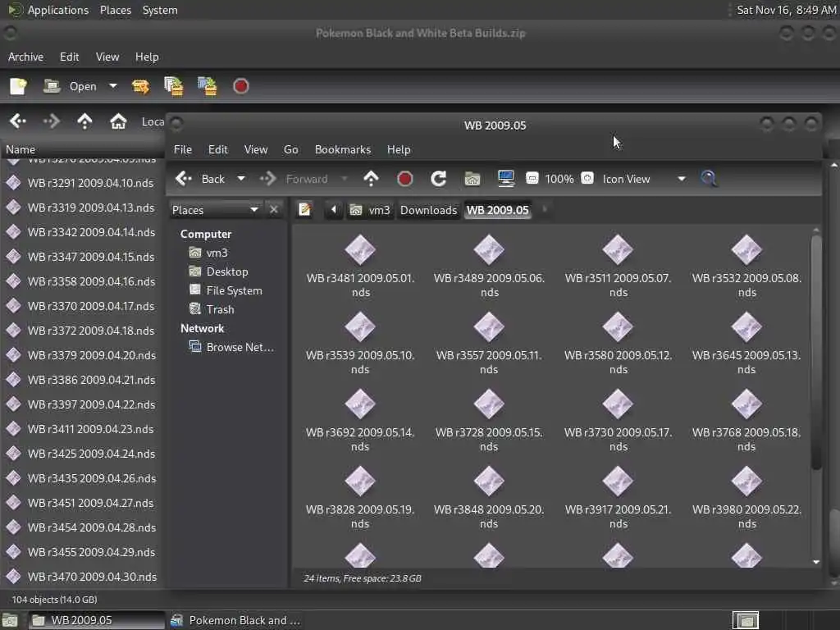
Task: Click the WB 2009.05 path bar button
Action: [498, 210]
